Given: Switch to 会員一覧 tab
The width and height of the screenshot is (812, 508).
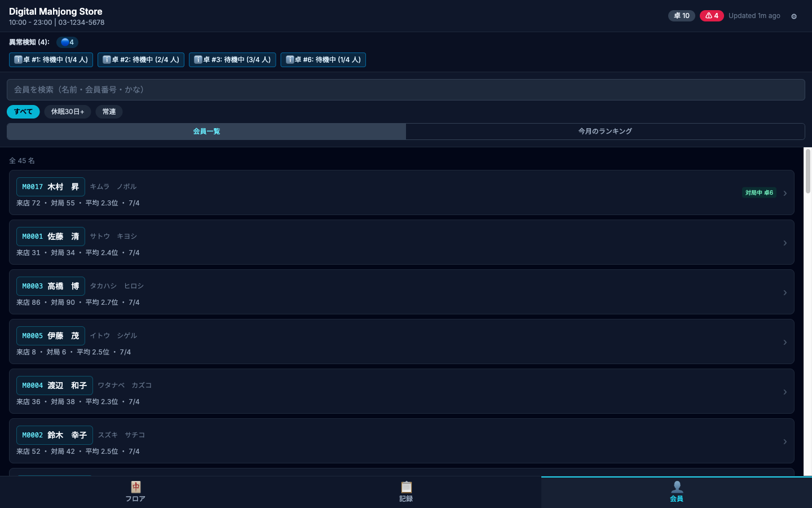Looking at the screenshot, I should 206,132.
